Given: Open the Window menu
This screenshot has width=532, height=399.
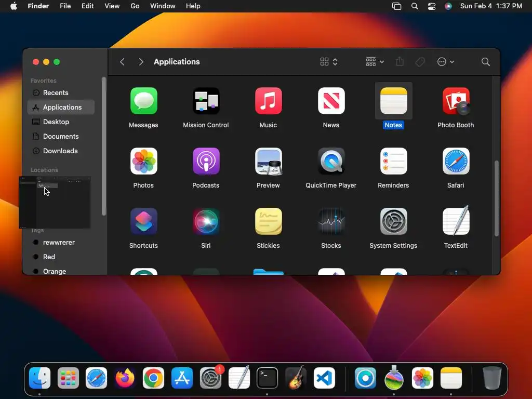Looking at the screenshot, I should pyautogui.click(x=163, y=6).
